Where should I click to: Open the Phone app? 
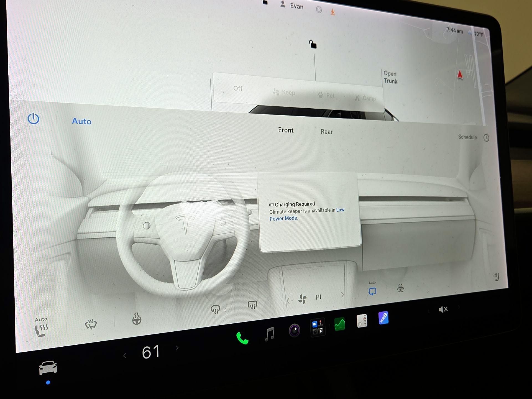click(x=242, y=338)
